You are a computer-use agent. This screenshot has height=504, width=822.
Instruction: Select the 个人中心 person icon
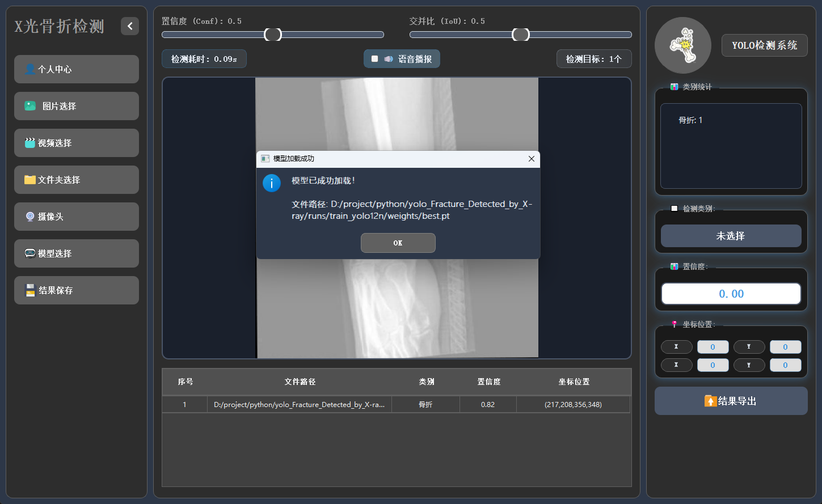click(x=30, y=69)
